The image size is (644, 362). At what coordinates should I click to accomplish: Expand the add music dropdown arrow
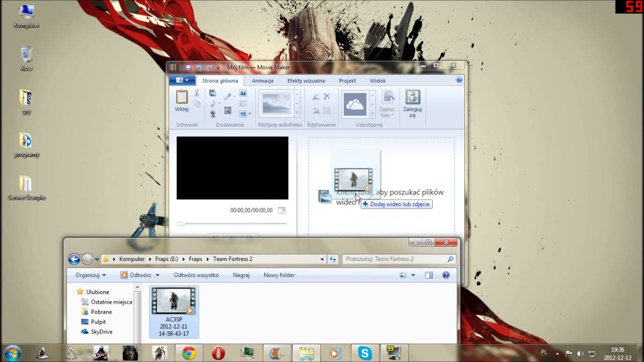(x=219, y=103)
